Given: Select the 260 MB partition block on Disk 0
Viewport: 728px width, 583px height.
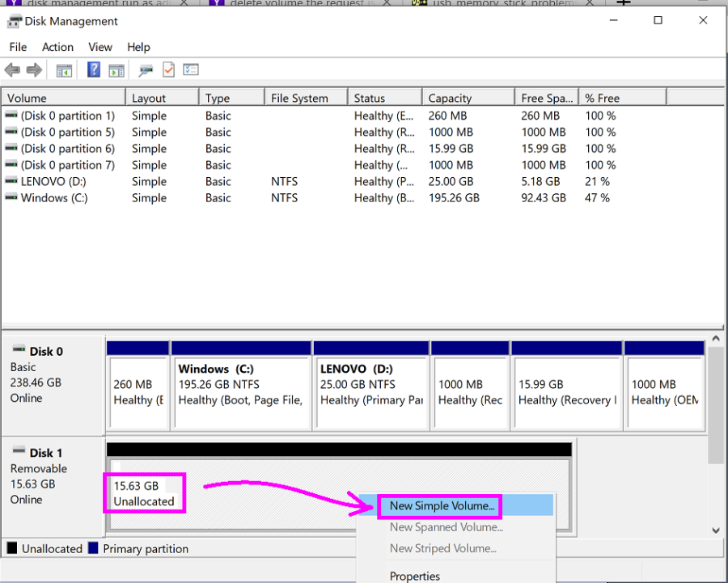Looking at the screenshot, I should click(138, 386).
